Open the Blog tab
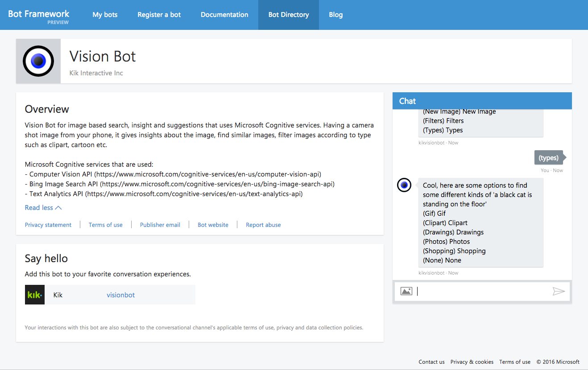Image resolution: width=588 pixels, height=370 pixels. click(336, 15)
